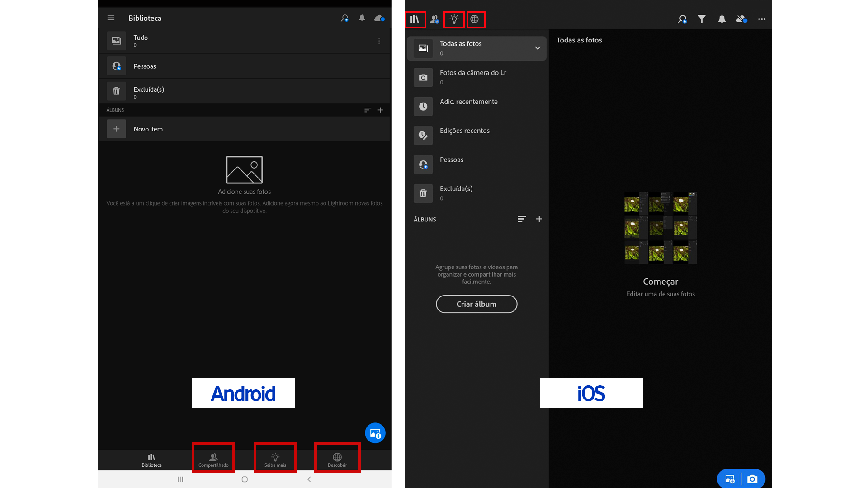
Task: Tap the Android search icon
Action: point(344,18)
